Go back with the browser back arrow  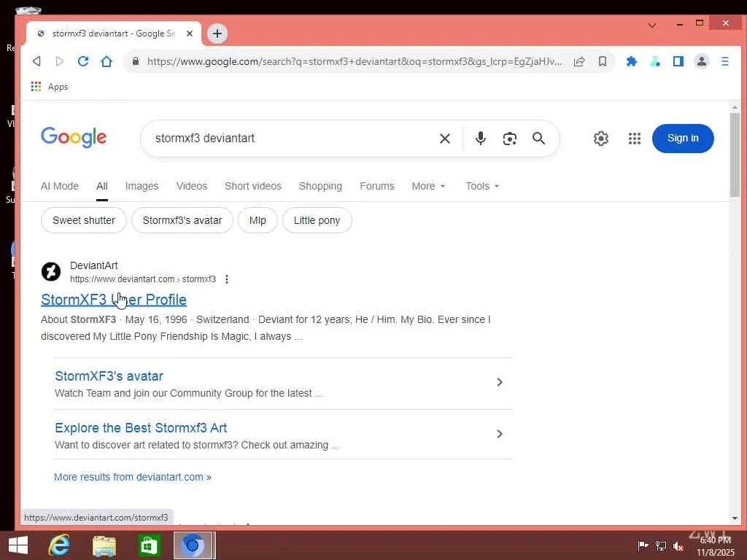[x=36, y=61]
